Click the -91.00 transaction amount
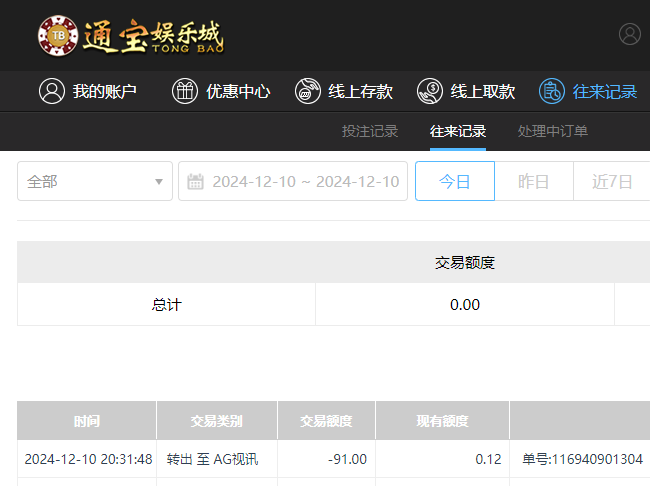Image resolution: width=650 pixels, height=486 pixels. [x=347, y=459]
